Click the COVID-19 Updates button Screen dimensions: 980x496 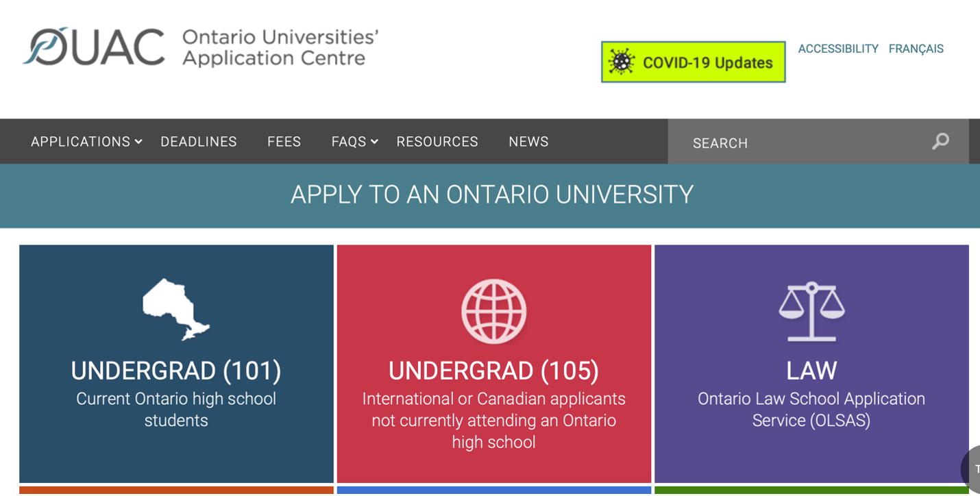694,62
